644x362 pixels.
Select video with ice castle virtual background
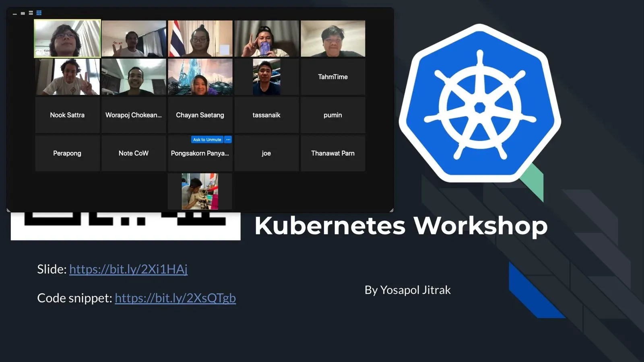click(200, 77)
